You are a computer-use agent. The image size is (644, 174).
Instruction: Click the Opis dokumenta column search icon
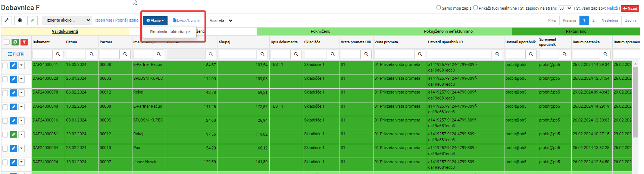[x=296, y=54]
